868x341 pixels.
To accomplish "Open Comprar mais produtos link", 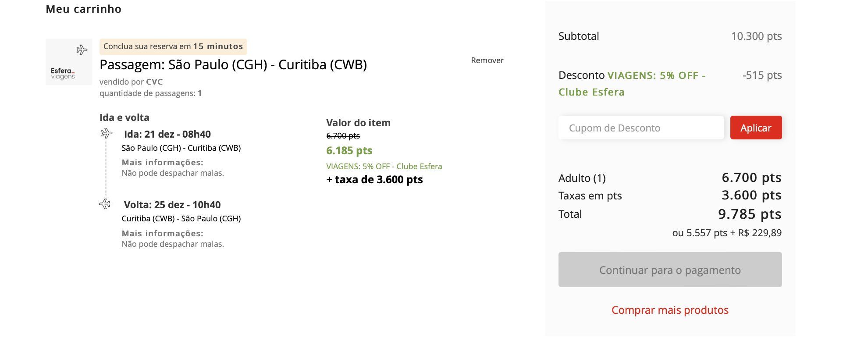I will pyautogui.click(x=670, y=310).
